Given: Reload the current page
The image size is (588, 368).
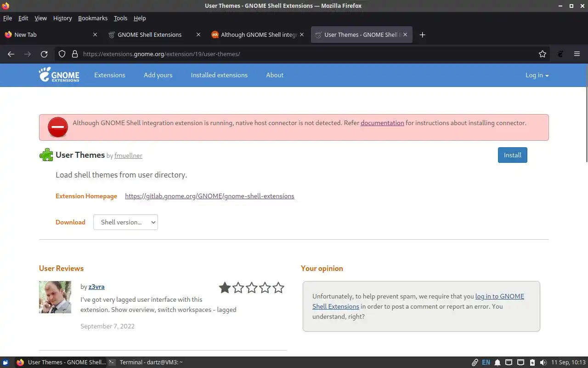Looking at the screenshot, I should pos(44,54).
